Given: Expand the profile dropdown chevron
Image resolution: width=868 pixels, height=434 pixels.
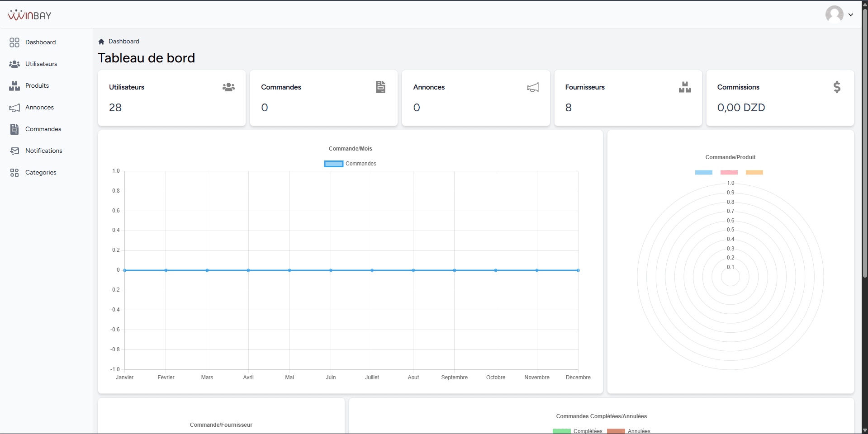Looking at the screenshot, I should click(x=851, y=14).
